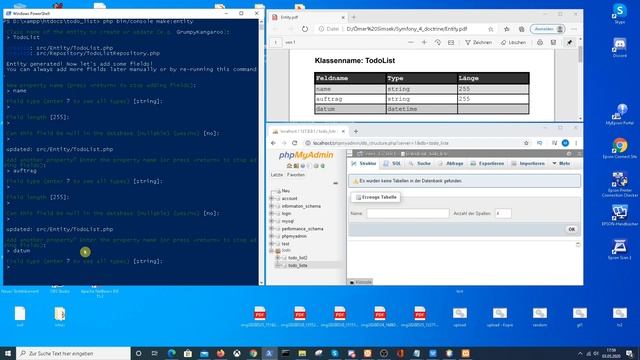Open the Suche tab in phpMyAdmin

[420, 163]
